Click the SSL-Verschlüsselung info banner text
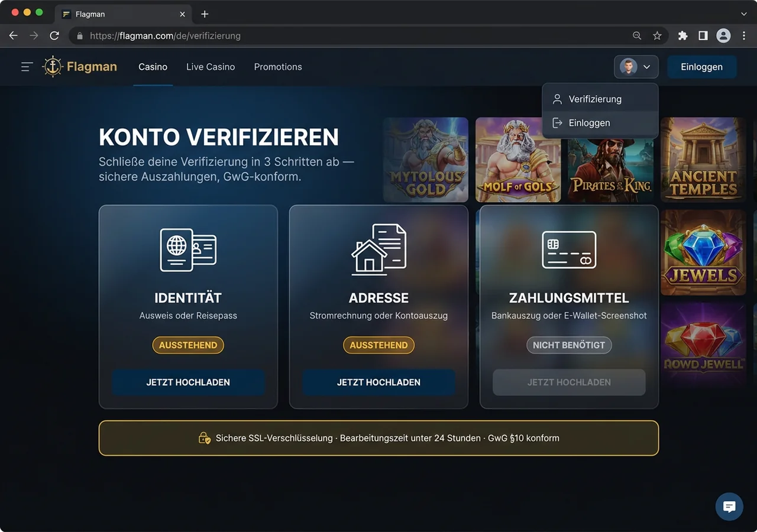757x532 pixels. click(x=387, y=439)
